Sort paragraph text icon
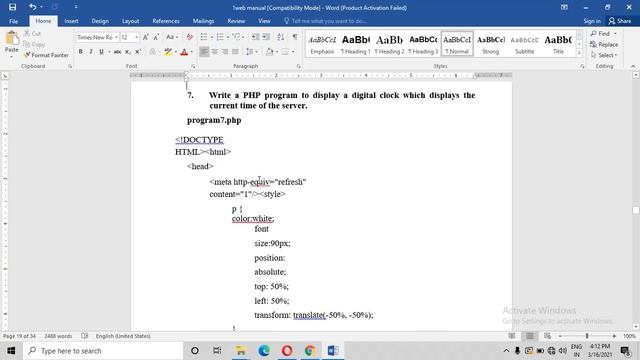This screenshot has width=640, height=360. pos(280,37)
